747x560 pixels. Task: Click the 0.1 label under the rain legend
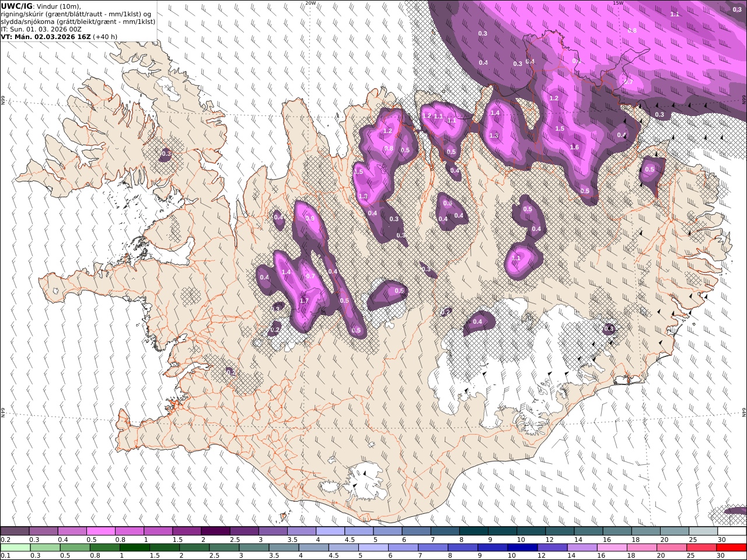(5, 556)
